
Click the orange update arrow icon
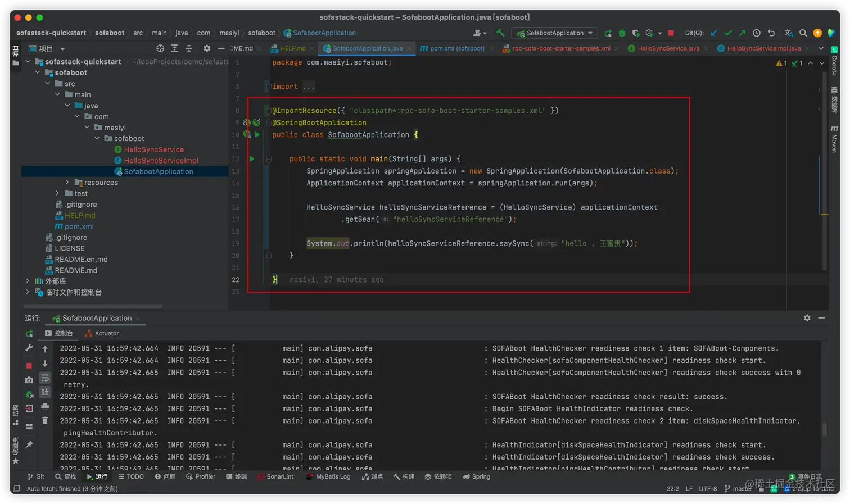(x=817, y=33)
